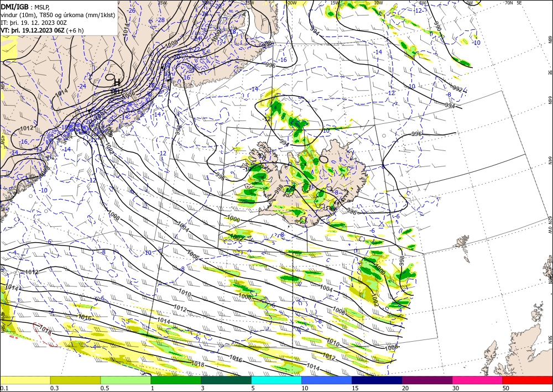Click the light green 0.5–1 legend swatch
553x392 pixels.
click(126, 380)
